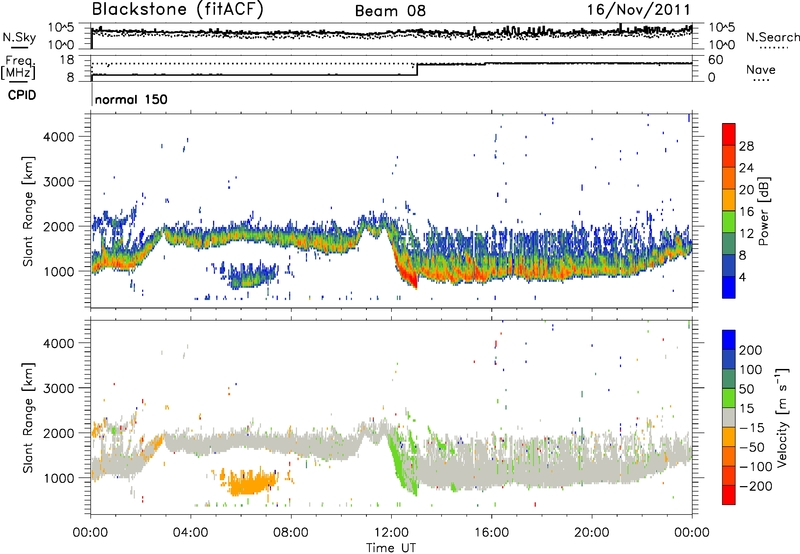Click the light green segment of Power colorbar
Image resolution: width=800 pixels, height=554 pixels.
[729, 221]
